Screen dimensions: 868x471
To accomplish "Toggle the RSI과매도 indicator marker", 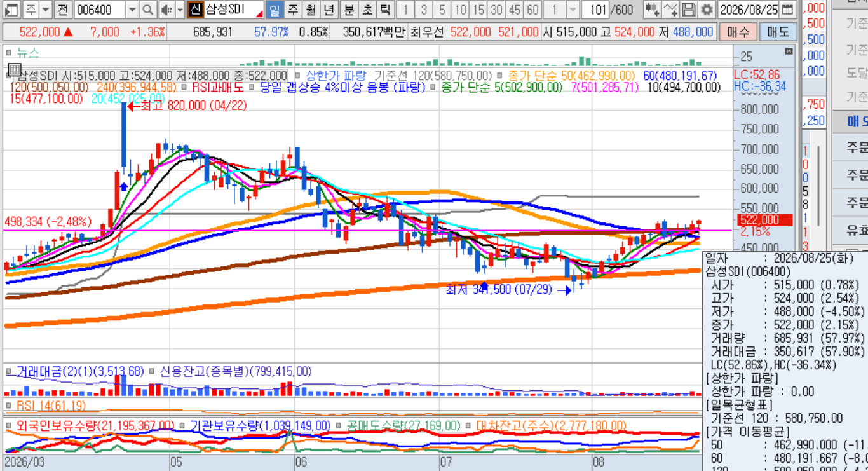I will coord(185,87).
